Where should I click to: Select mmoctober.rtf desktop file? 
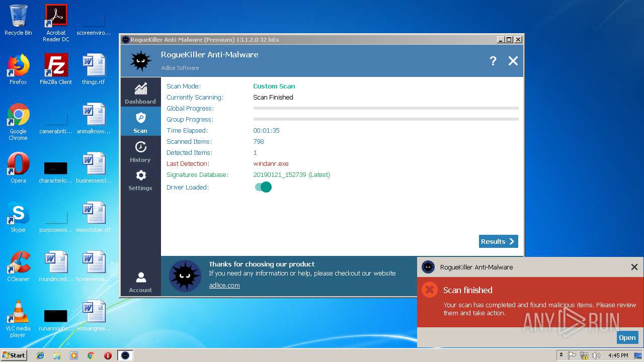click(x=94, y=217)
